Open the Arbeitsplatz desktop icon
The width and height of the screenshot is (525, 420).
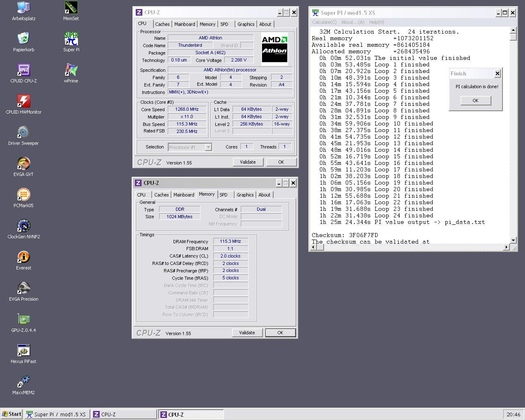click(x=23, y=11)
